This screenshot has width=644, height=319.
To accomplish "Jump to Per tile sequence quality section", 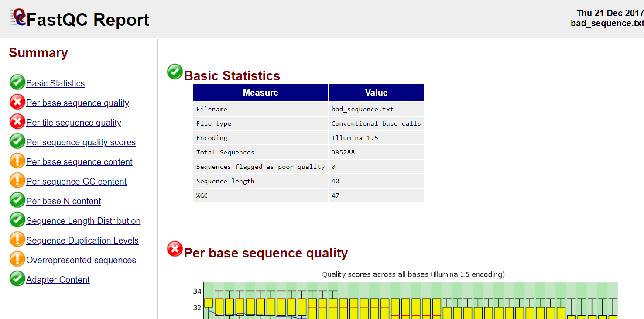I will click(x=74, y=123).
